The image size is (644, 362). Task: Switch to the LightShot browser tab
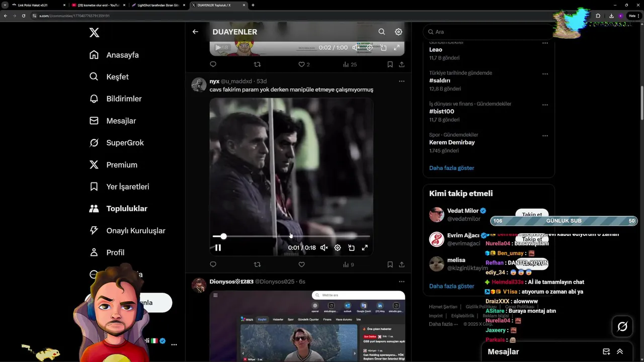[158, 5]
